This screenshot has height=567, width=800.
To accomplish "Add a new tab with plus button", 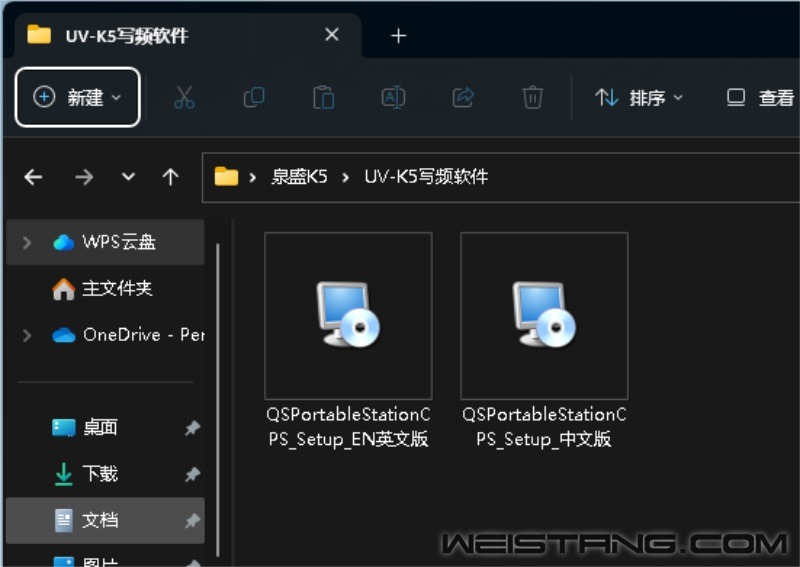I will point(398,36).
